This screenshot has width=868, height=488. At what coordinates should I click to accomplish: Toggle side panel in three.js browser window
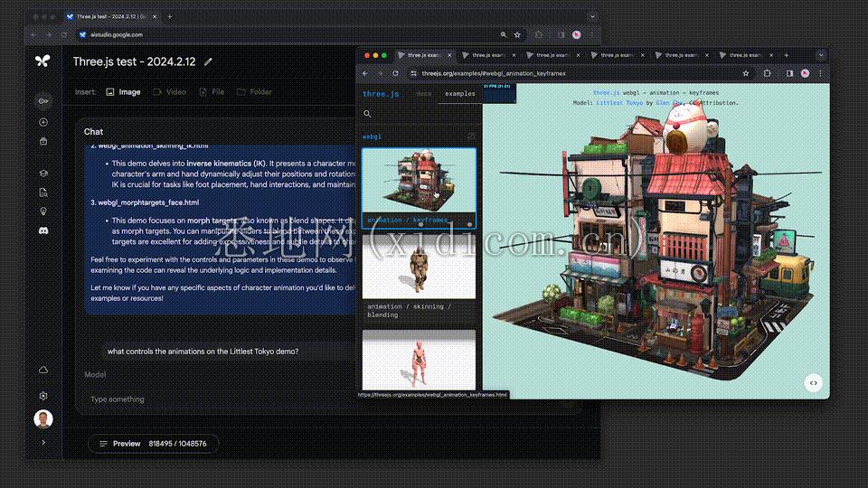789,73
